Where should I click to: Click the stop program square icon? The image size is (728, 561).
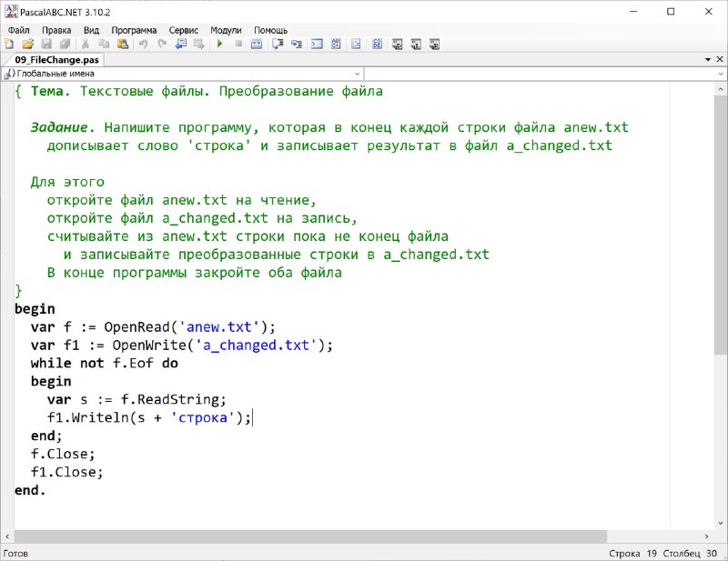click(x=238, y=44)
